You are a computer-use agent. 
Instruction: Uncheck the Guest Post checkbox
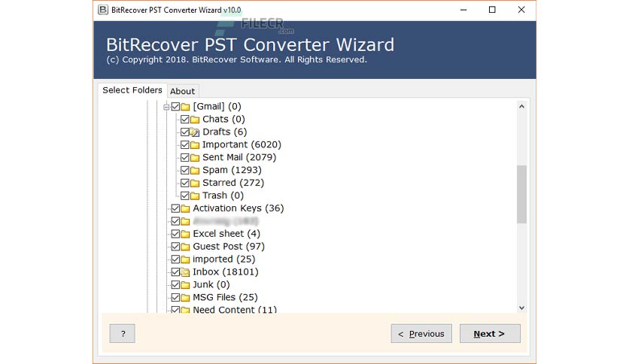[x=175, y=247]
